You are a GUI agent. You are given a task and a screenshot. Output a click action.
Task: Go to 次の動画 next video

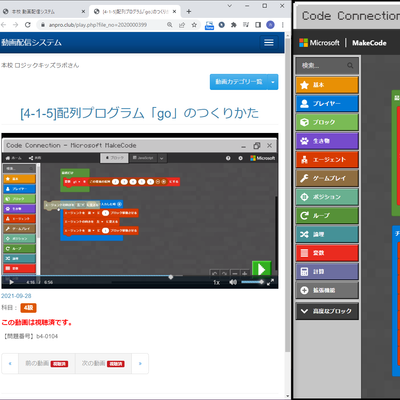coord(103,363)
